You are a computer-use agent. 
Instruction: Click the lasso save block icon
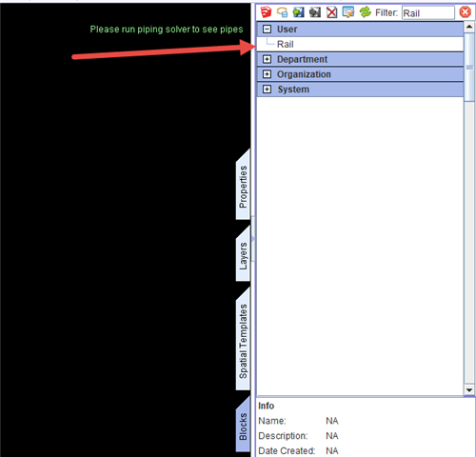pos(282,12)
